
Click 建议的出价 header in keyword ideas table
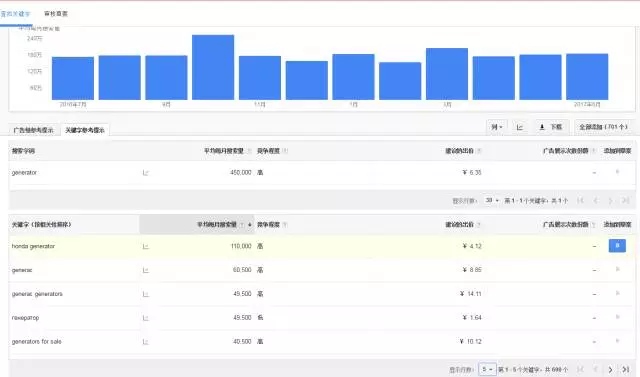click(x=460, y=225)
